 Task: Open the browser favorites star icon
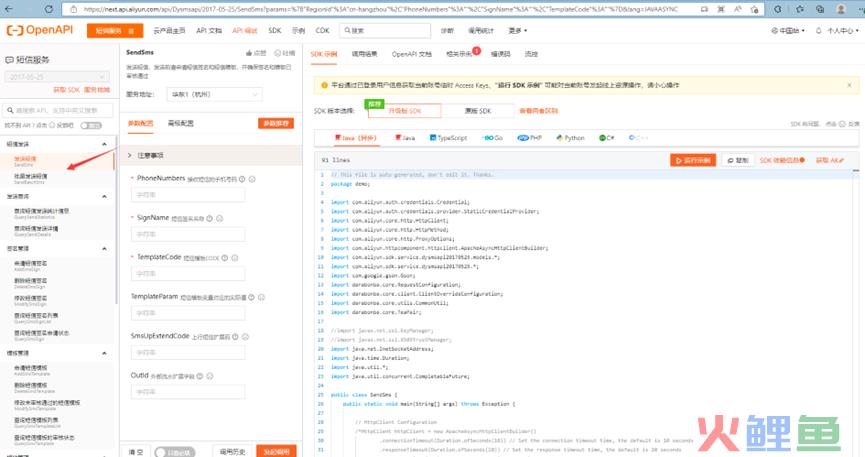[754, 9]
